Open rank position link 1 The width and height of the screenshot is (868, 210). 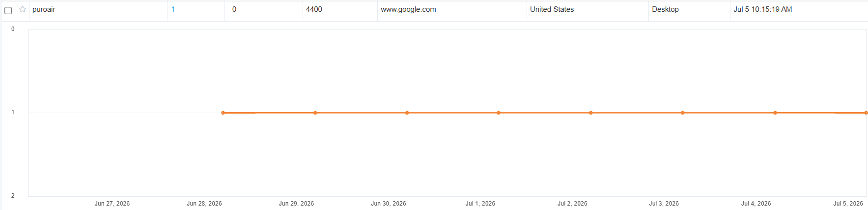173,9
